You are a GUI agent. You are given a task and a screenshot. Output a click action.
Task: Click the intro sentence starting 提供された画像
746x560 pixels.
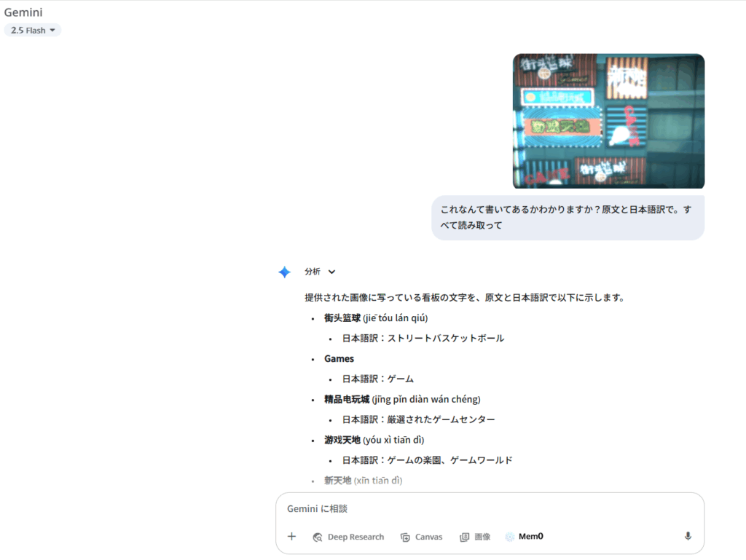[465, 298]
